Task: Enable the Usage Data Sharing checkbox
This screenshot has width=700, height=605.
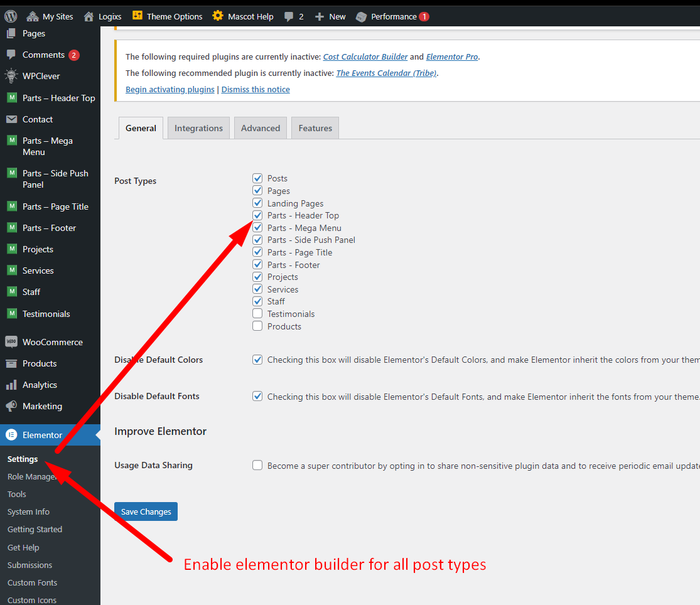Action: point(257,465)
